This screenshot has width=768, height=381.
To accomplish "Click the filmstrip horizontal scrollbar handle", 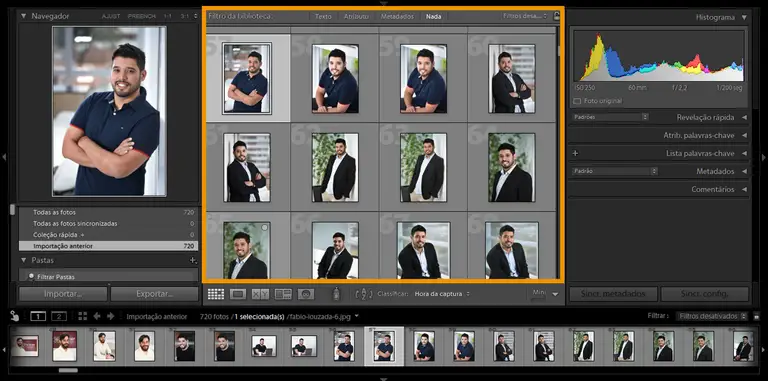I will pos(68,370).
